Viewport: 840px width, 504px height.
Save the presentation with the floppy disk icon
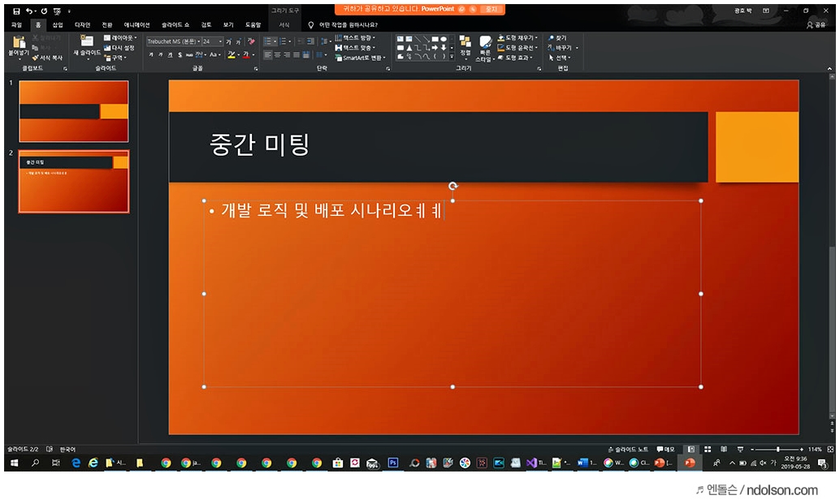click(16, 11)
